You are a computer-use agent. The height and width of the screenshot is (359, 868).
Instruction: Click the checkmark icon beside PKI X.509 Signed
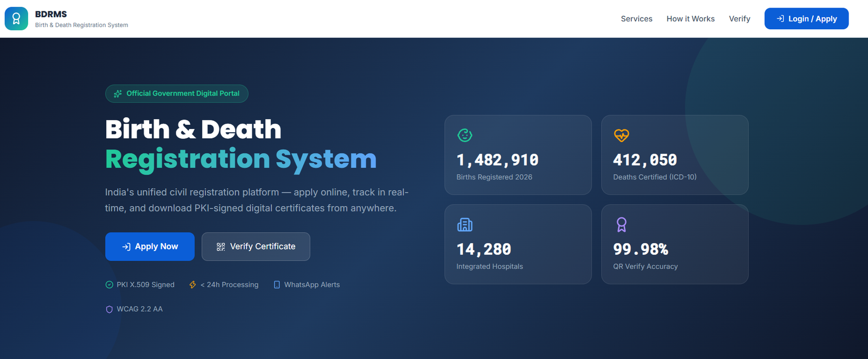109,285
